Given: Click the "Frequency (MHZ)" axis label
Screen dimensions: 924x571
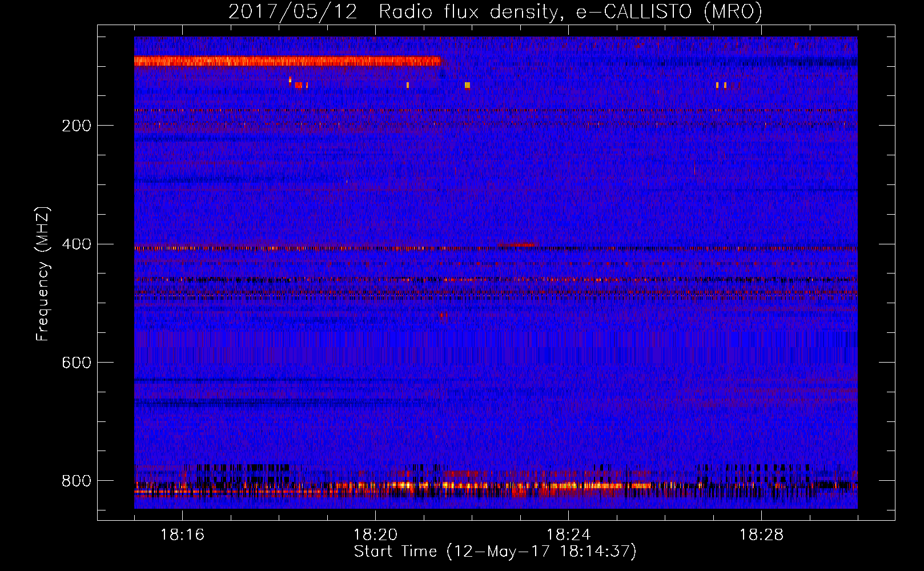Looking at the screenshot, I should (x=42, y=274).
